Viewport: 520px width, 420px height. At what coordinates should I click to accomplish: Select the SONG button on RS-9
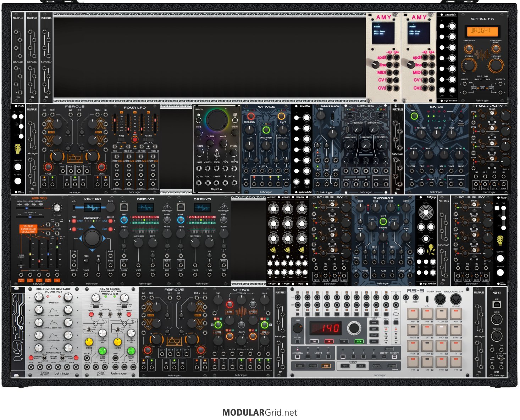(x=300, y=366)
